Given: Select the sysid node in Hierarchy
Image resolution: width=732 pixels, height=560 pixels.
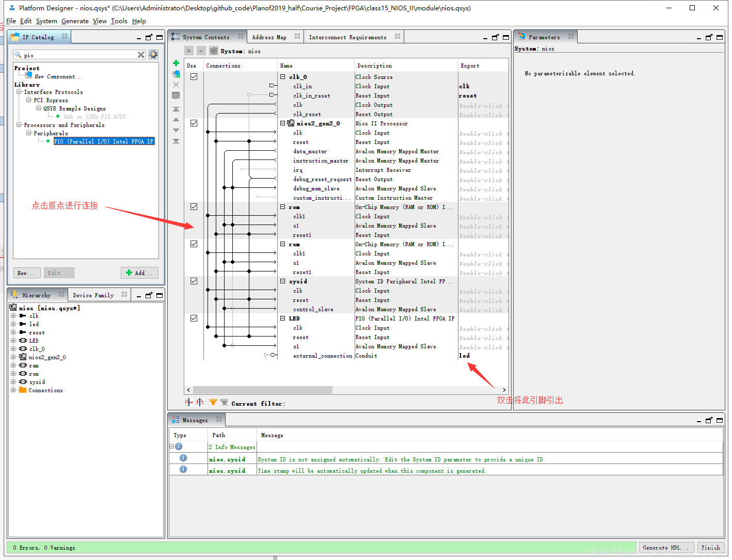Looking at the screenshot, I should (x=37, y=382).
